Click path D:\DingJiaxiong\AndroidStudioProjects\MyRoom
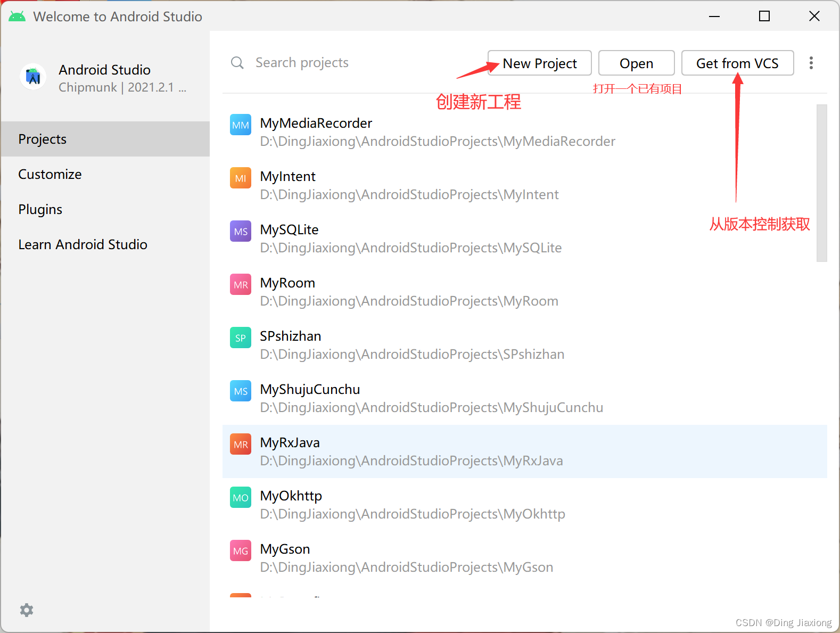Viewport: 840px width, 633px height. coord(409,301)
